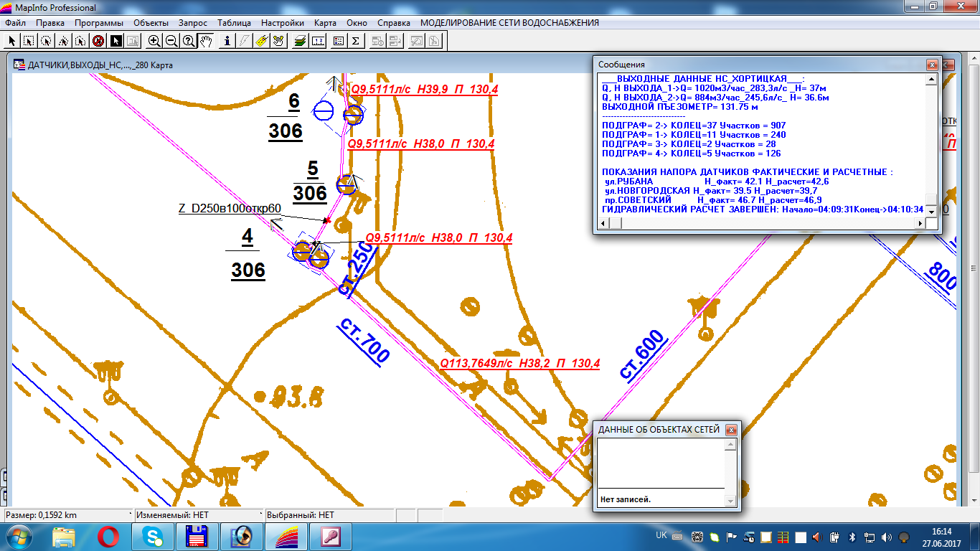Select the Grabber hand tool
980x551 pixels.
coord(206,41)
